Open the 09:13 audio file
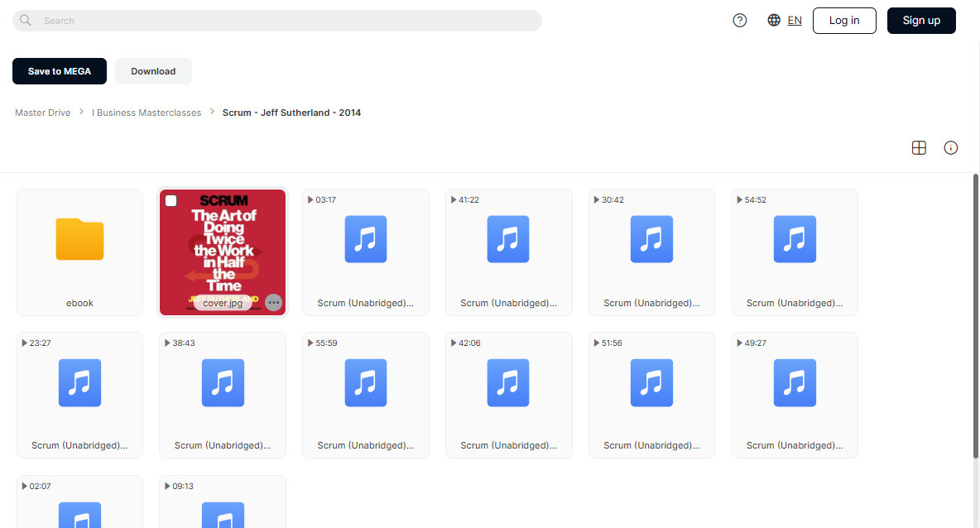This screenshot has height=528, width=980. tap(223, 503)
